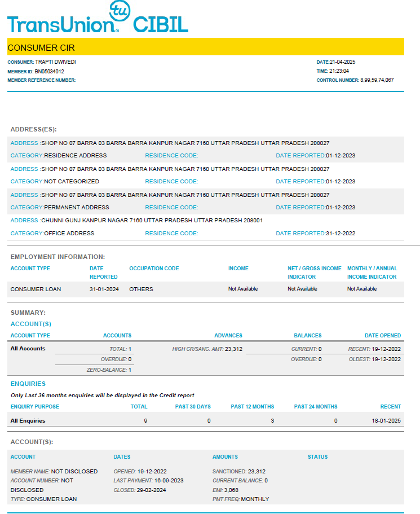The image size is (420, 514).
Task: Click All Enquiries row label
Action: point(28,420)
